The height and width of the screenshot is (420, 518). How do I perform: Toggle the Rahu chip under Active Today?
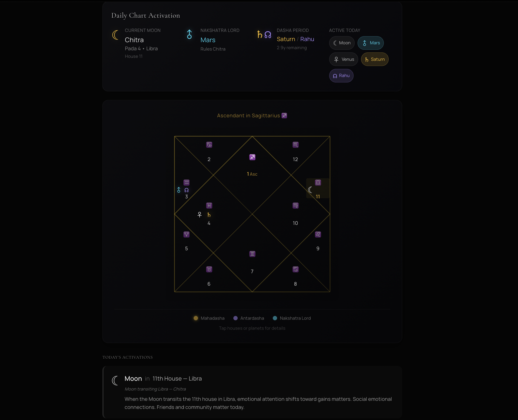pos(341,76)
